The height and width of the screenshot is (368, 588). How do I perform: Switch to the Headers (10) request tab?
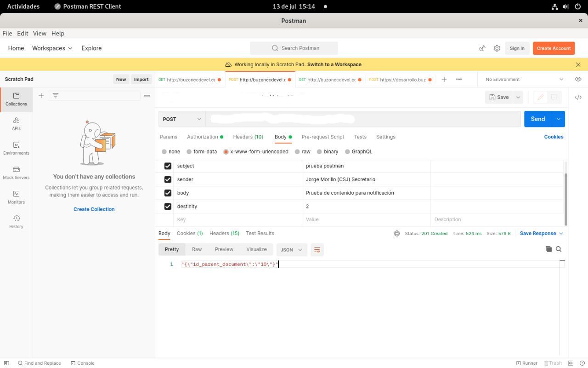coord(248,137)
